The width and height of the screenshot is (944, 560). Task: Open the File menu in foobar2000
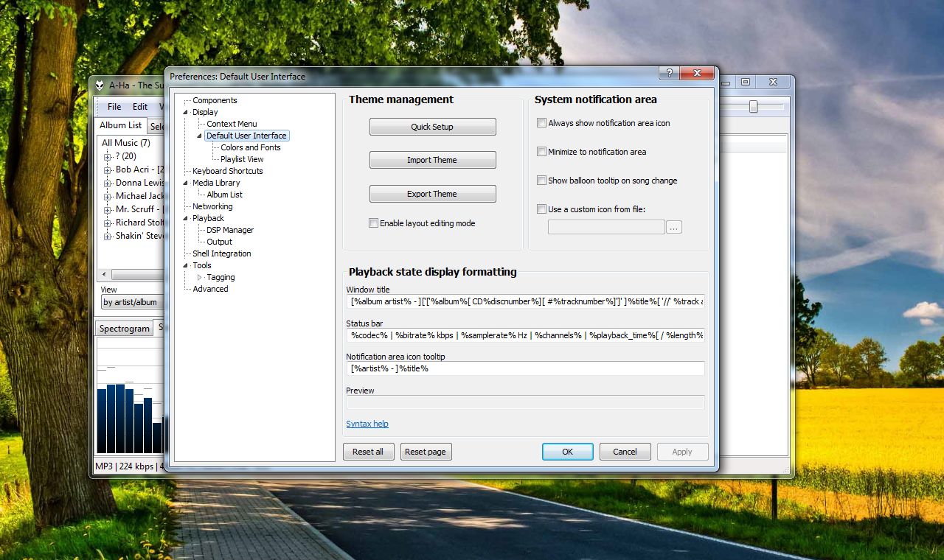point(114,107)
